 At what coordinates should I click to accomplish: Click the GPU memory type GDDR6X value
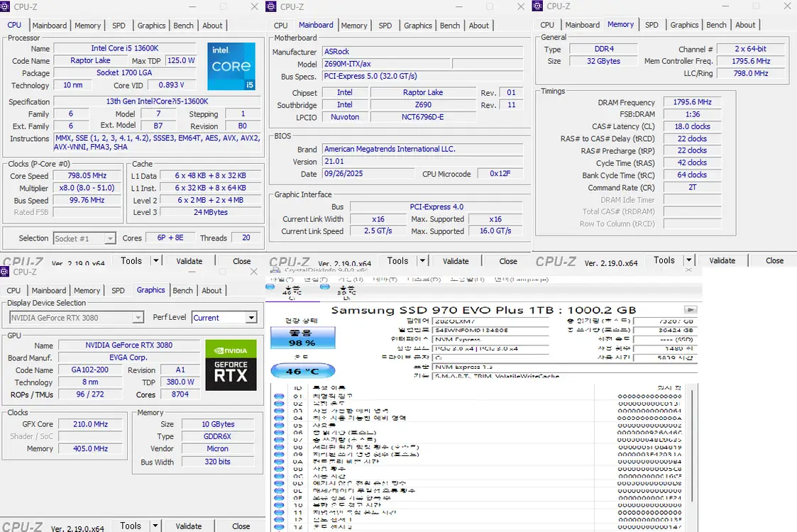(x=218, y=436)
